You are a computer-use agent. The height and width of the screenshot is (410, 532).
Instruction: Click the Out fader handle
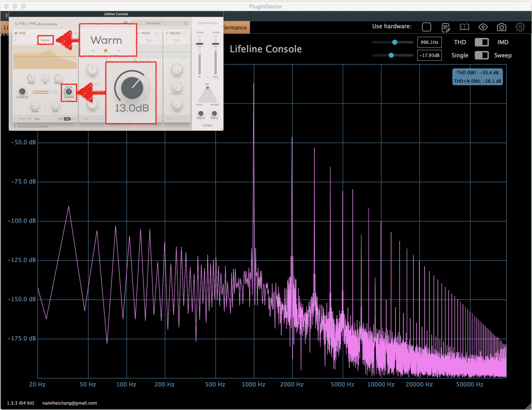coord(215,44)
